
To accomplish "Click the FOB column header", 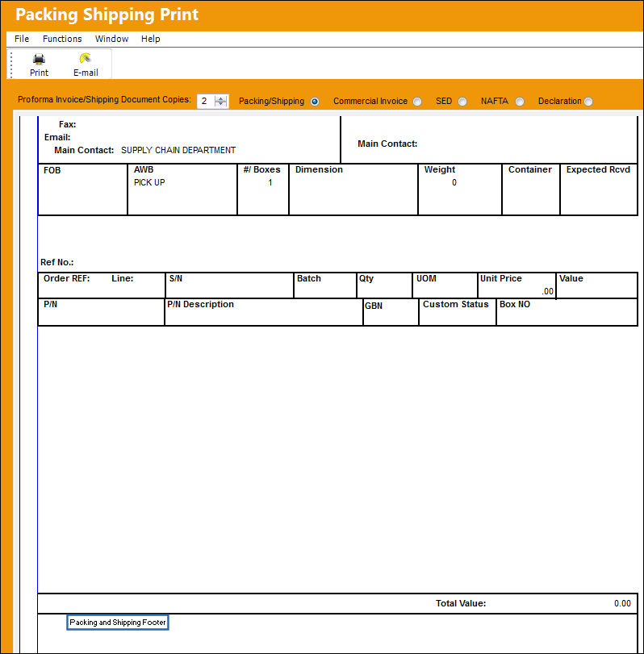I will pyautogui.click(x=52, y=170).
